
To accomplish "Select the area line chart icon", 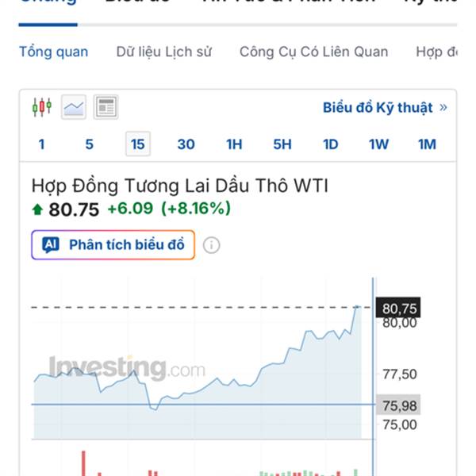I will [x=74, y=106].
